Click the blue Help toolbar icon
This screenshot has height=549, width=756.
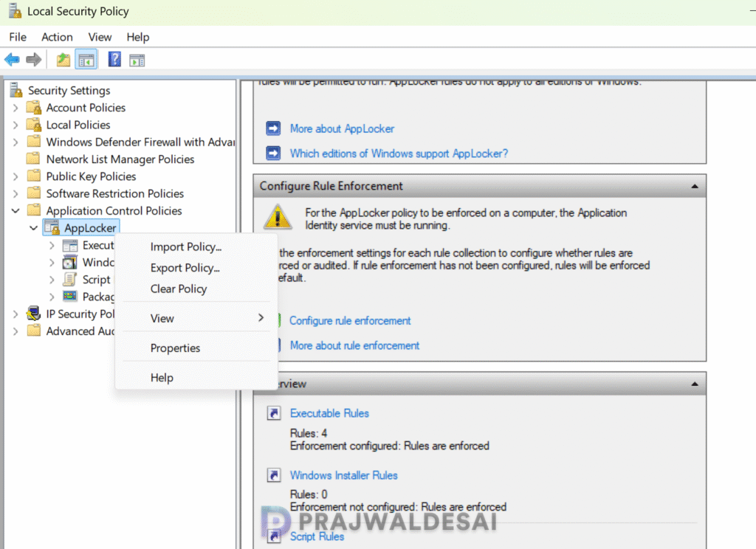coord(114,59)
